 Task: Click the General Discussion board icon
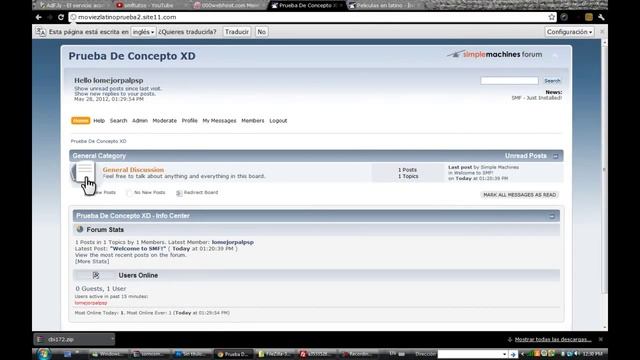point(83,173)
